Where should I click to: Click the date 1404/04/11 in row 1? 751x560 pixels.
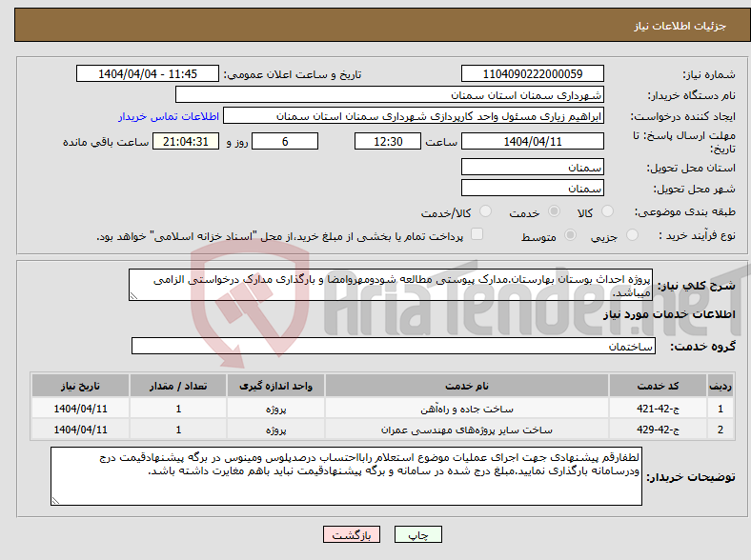click(80, 409)
